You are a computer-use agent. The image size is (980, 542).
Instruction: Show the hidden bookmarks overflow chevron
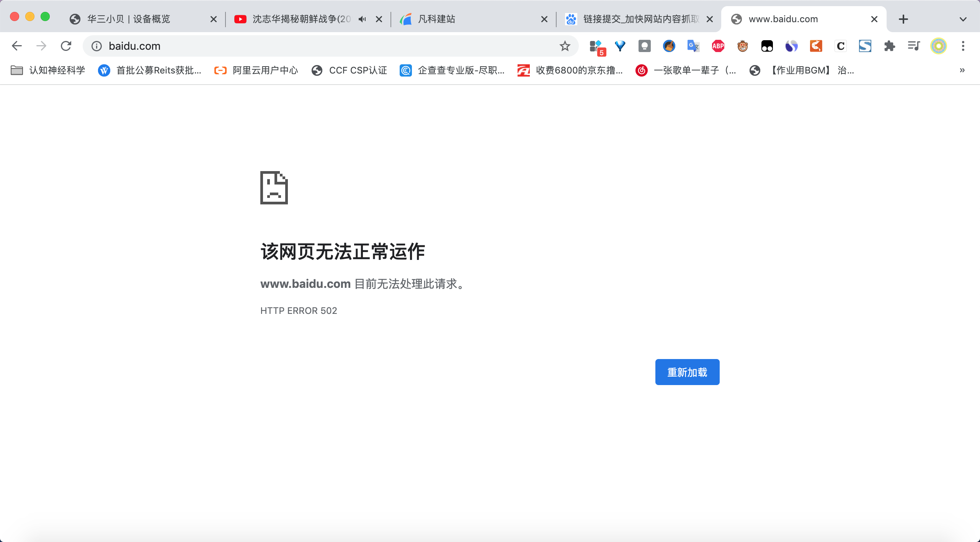962,70
